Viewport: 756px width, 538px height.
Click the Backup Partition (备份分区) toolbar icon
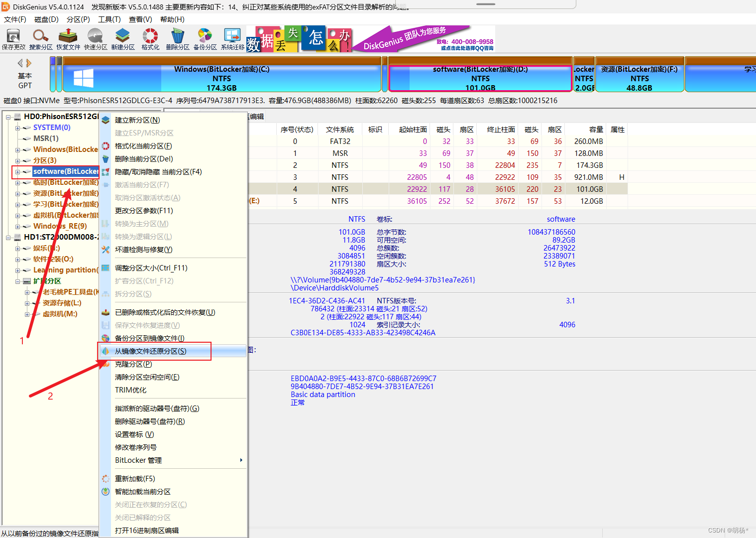coord(205,39)
